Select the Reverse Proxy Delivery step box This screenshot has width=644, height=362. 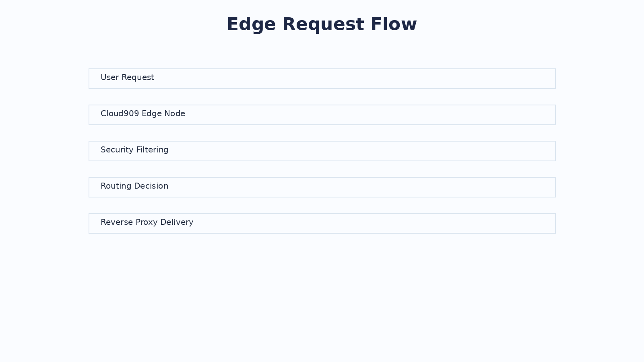[x=322, y=223]
